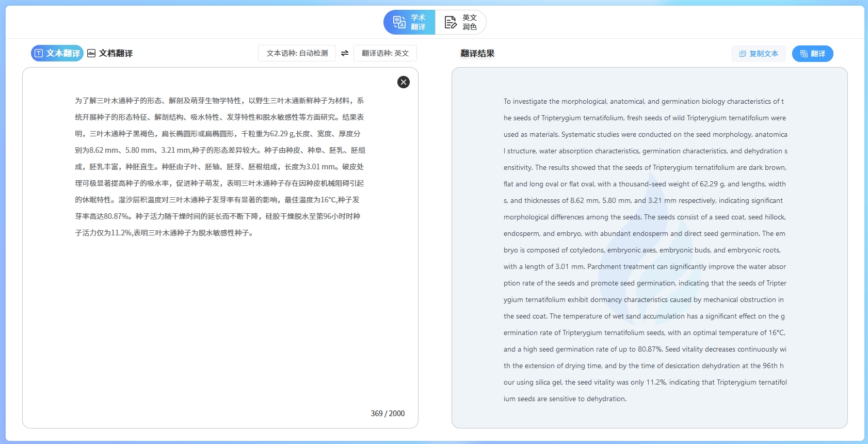Switch to 文档翻译 text label

[x=116, y=53]
